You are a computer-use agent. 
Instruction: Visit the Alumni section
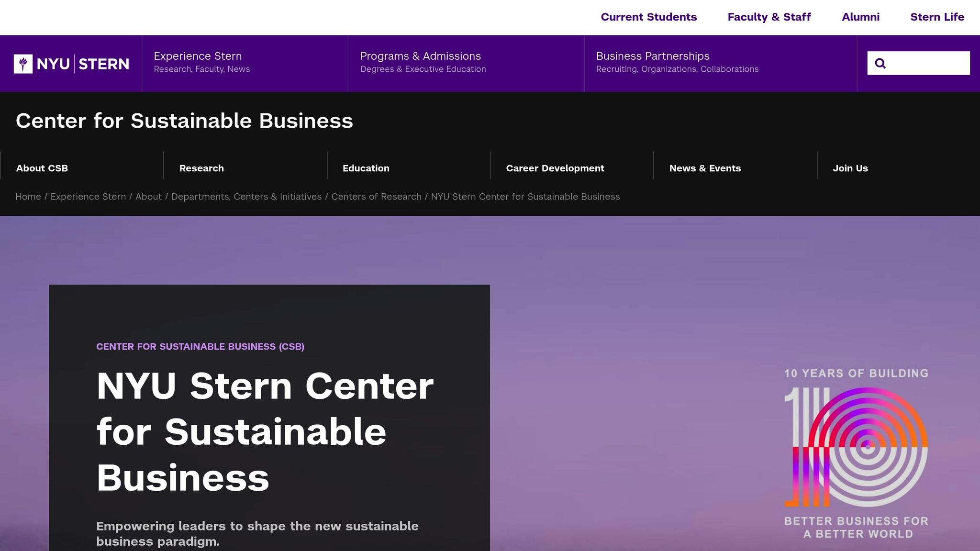pos(860,17)
